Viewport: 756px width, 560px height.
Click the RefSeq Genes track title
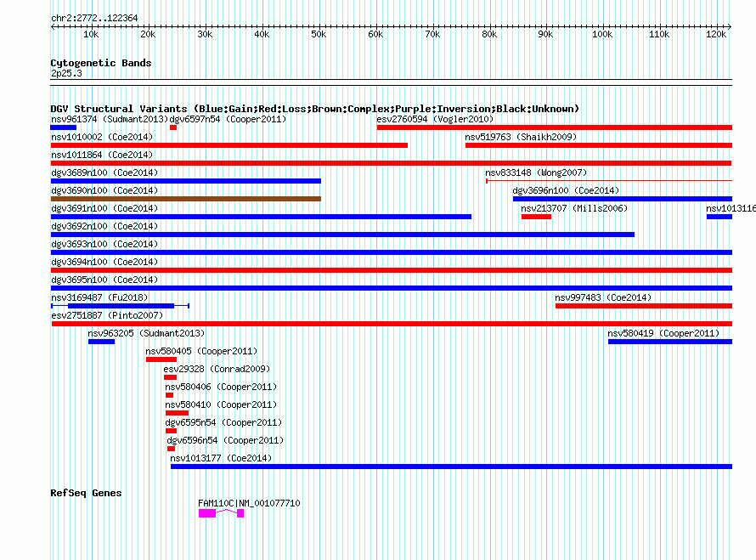coord(86,493)
